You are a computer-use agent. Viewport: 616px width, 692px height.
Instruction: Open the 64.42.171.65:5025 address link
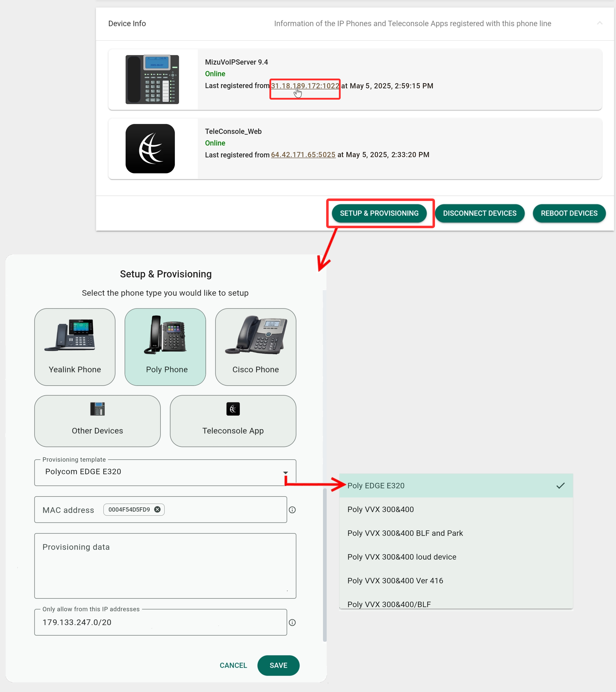[303, 154]
